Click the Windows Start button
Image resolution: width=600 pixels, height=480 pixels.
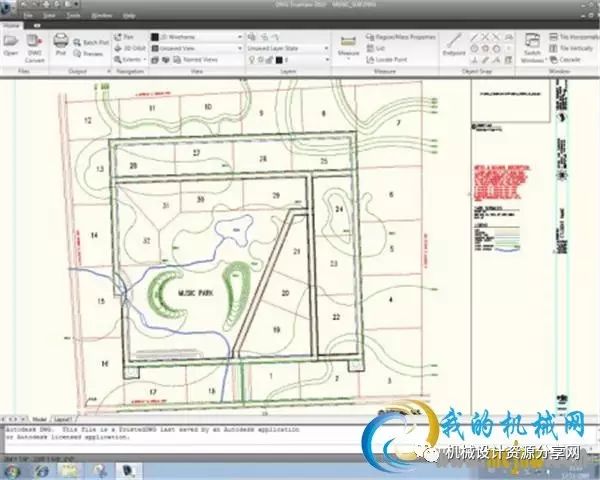tap(12, 468)
